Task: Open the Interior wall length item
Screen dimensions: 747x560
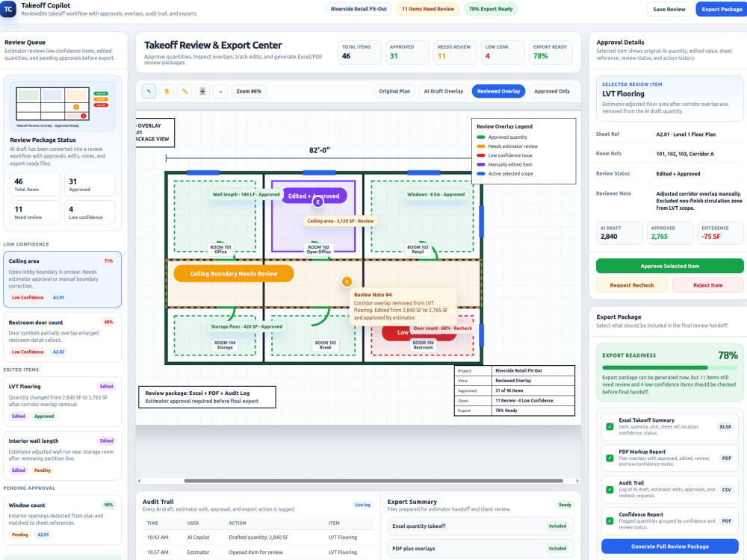Action: 62,455
